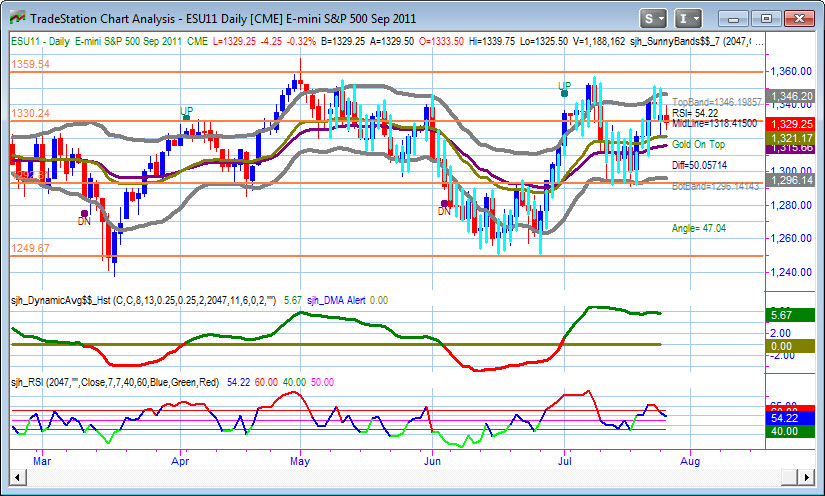Viewport: 825px width, 496px height.
Task: Click the olive 0.00 zero-line tag
Action: point(791,346)
